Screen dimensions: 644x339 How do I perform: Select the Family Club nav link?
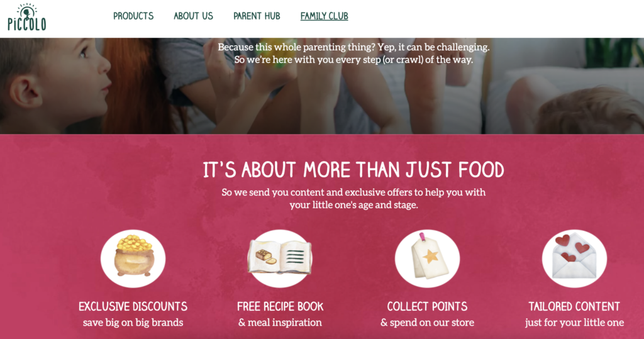(324, 16)
